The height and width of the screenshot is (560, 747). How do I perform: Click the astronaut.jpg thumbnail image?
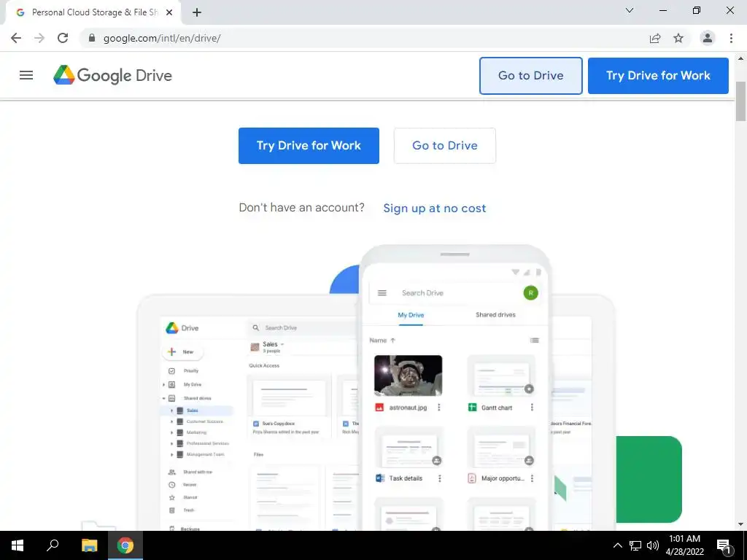409,376
